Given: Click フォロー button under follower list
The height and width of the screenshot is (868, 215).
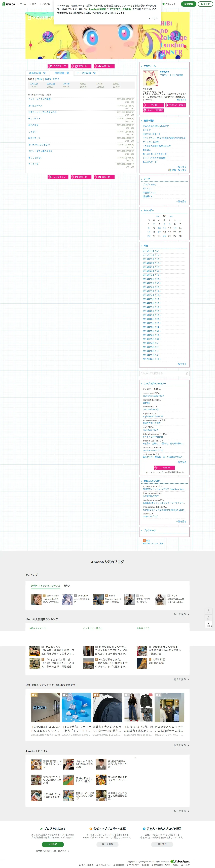Looking at the screenshot, I should point(165,468).
